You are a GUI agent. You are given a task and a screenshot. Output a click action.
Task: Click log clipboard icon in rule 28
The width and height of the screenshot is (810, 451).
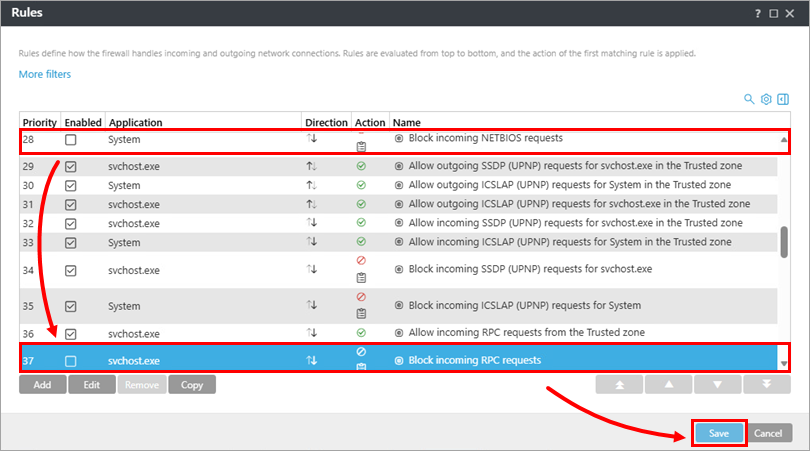coord(361,147)
